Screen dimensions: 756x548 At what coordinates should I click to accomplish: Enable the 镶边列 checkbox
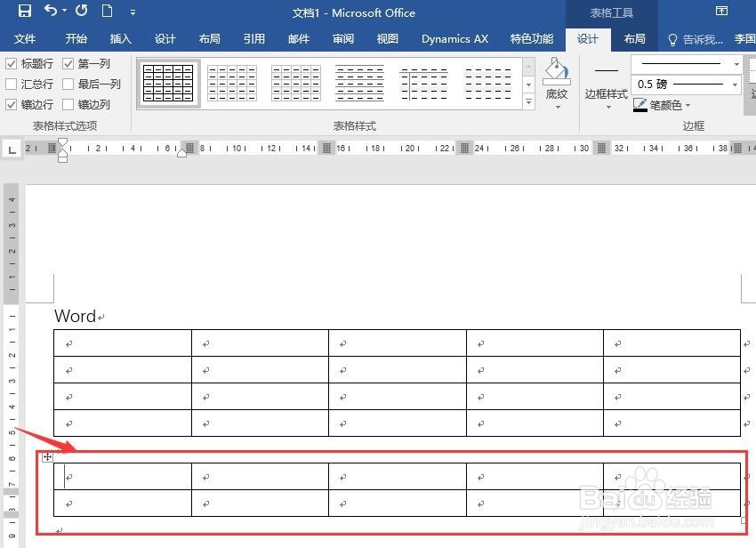pos(68,104)
